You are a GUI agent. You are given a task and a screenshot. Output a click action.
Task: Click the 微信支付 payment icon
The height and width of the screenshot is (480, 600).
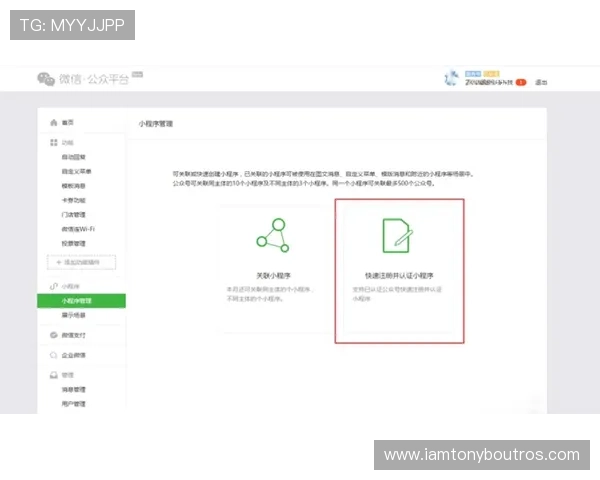point(54,335)
